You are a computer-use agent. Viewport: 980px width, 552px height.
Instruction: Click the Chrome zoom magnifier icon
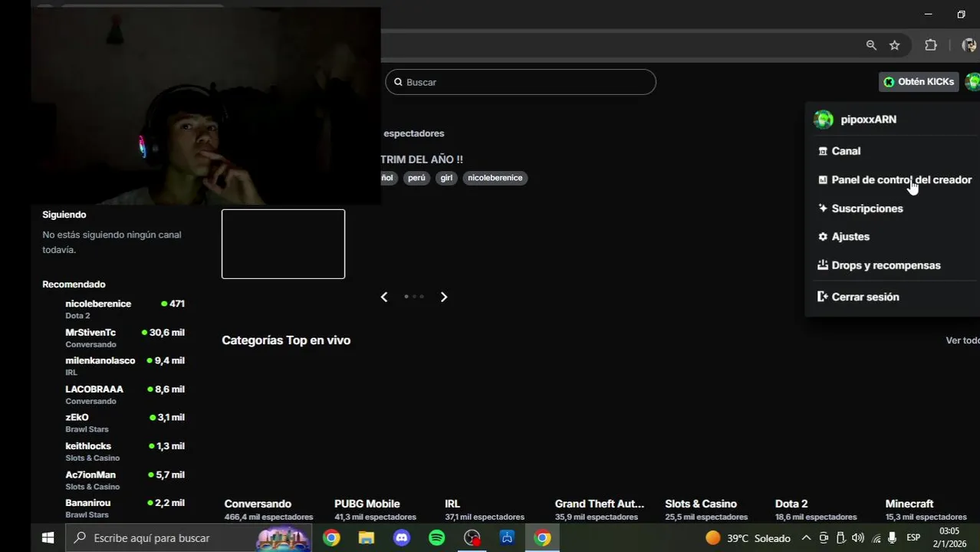point(871,45)
